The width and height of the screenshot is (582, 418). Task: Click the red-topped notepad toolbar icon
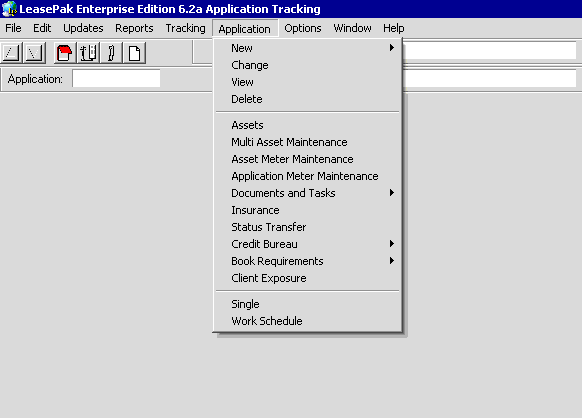(65, 53)
